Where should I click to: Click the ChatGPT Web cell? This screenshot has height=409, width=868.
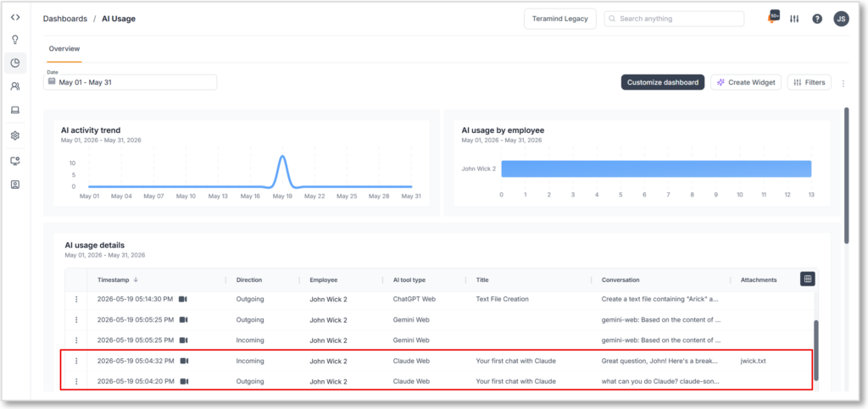point(414,299)
